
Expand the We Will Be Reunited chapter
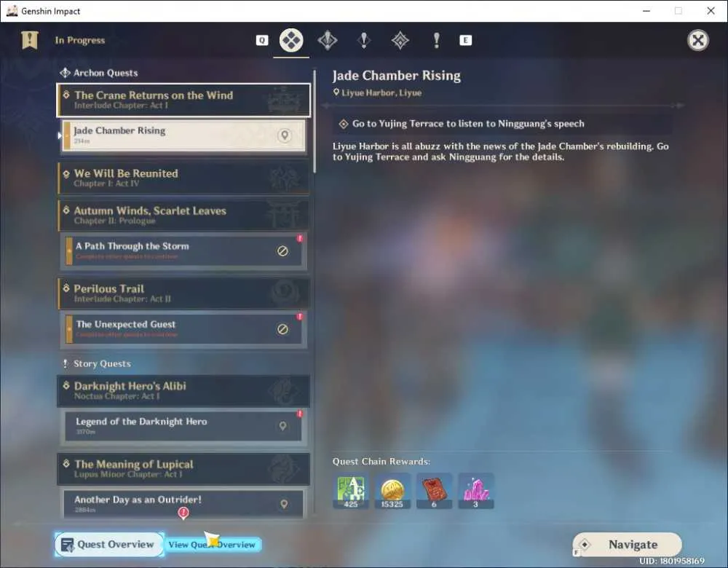pos(183,178)
